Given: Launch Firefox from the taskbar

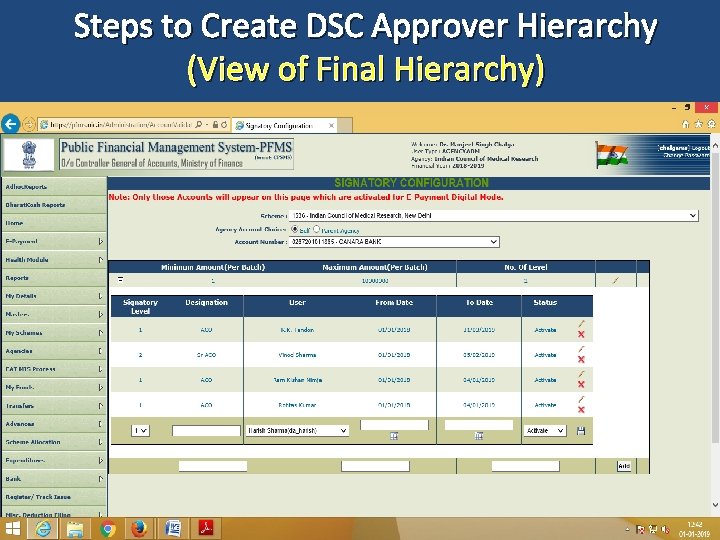Looking at the screenshot, I should point(139,529).
